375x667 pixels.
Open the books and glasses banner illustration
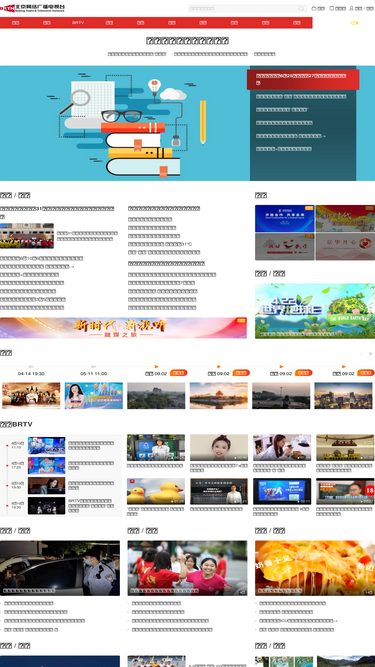click(125, 123)
